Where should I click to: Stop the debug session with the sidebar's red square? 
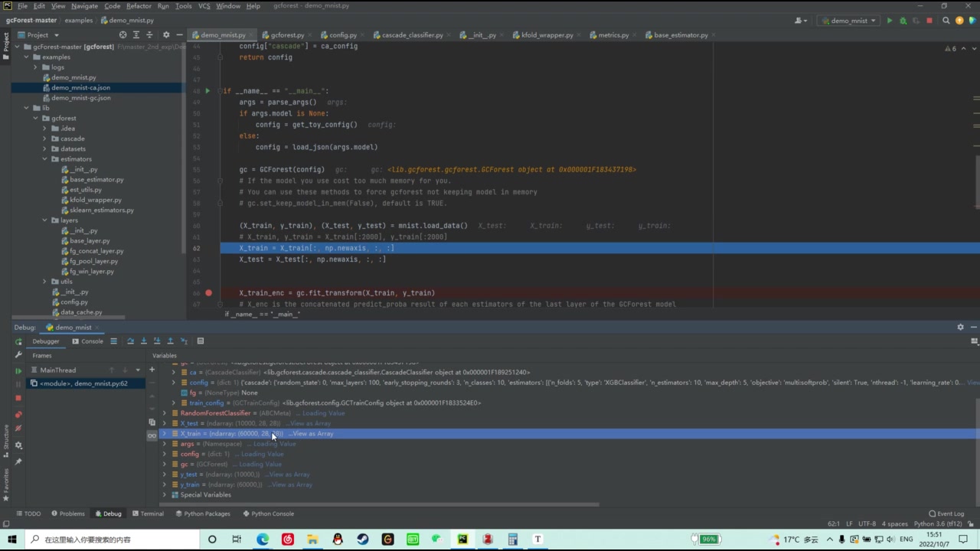click(x=18, y=398)
